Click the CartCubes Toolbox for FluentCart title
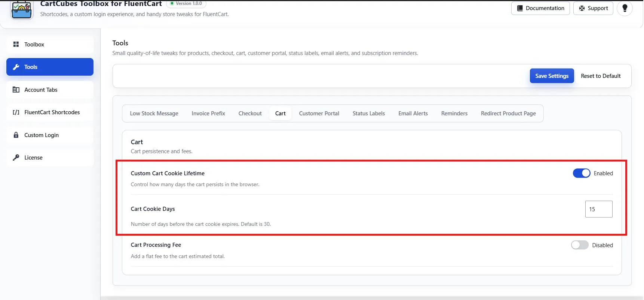 101,4
